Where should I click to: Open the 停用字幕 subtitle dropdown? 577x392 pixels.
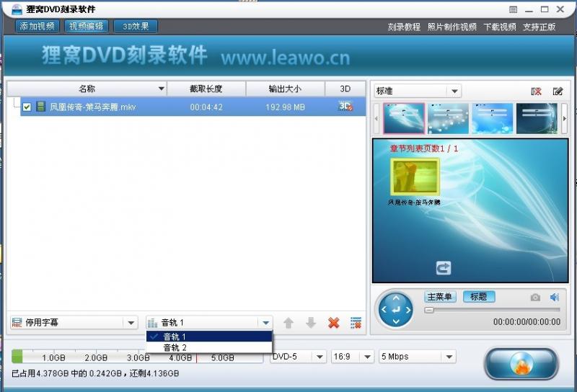[74, 323]
